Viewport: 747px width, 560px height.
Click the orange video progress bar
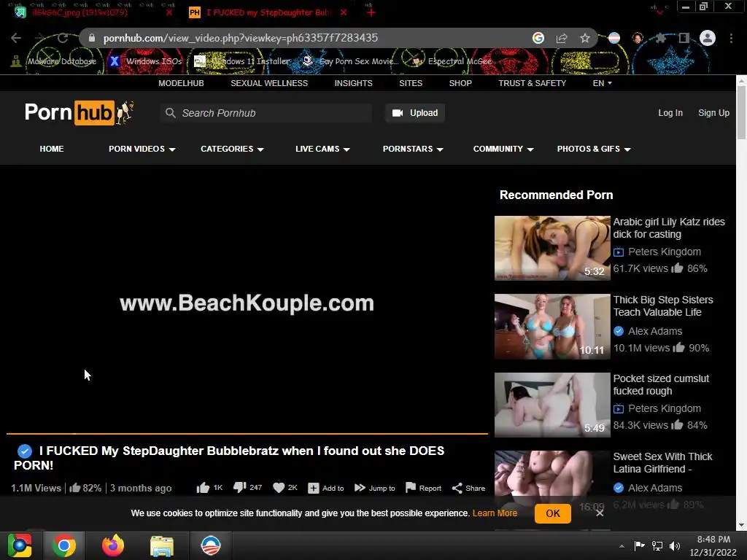click(247, 434)
